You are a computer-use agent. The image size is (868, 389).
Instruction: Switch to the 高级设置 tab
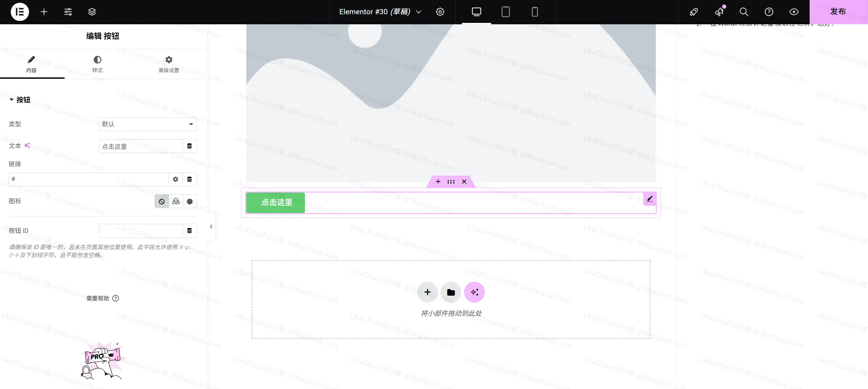pos(168,64)
